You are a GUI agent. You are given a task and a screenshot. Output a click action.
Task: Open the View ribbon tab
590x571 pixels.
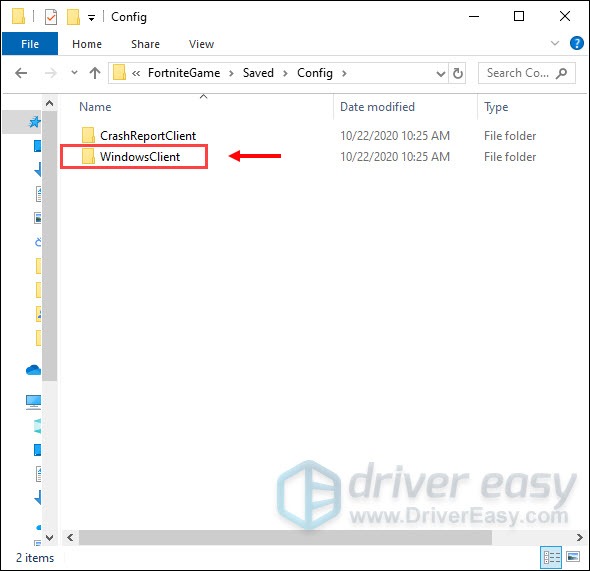pos(201,44)
